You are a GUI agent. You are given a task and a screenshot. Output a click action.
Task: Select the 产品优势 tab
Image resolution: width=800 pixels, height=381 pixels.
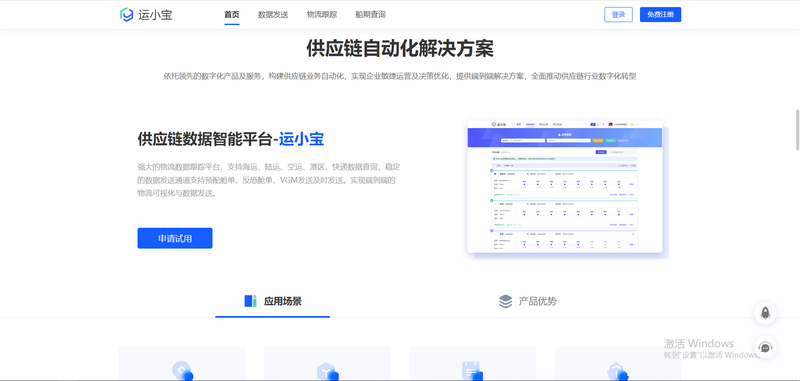tap(528, 301)
